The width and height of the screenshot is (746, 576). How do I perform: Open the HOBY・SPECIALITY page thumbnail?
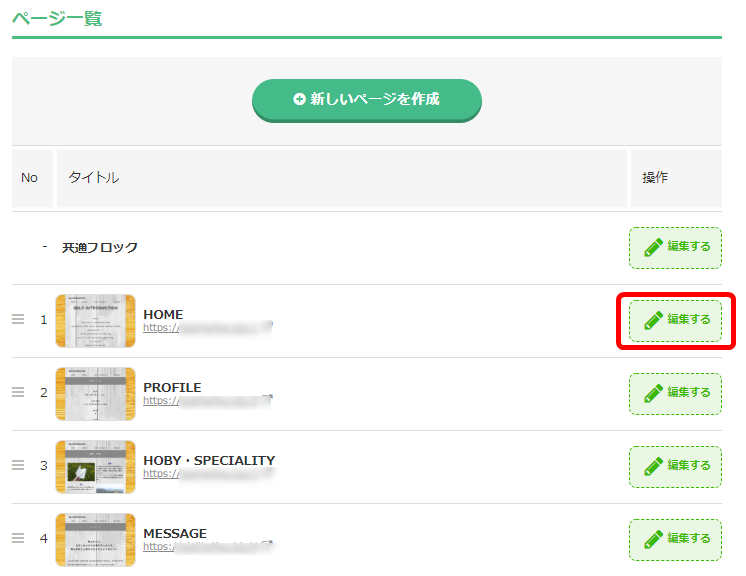point(96,467)
